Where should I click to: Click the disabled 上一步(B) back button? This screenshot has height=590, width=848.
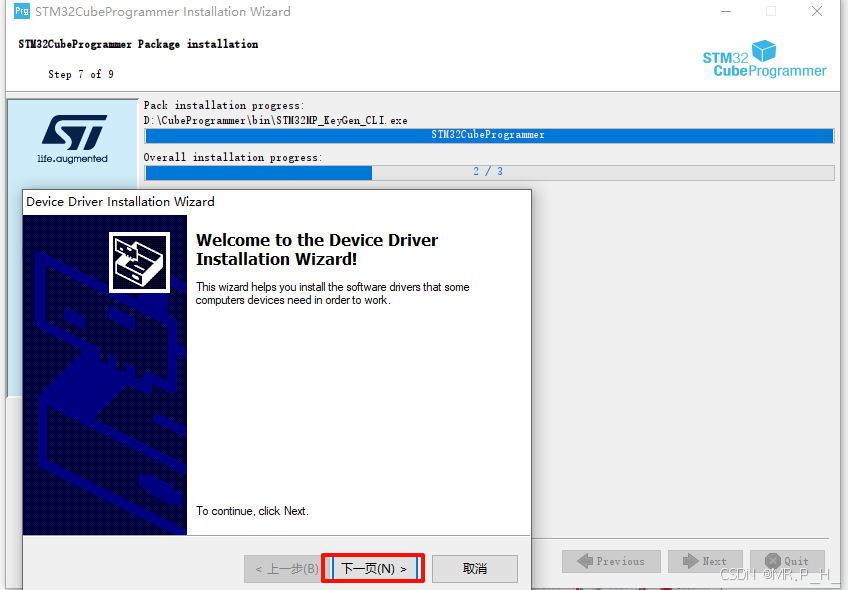(x=285, y=568)
